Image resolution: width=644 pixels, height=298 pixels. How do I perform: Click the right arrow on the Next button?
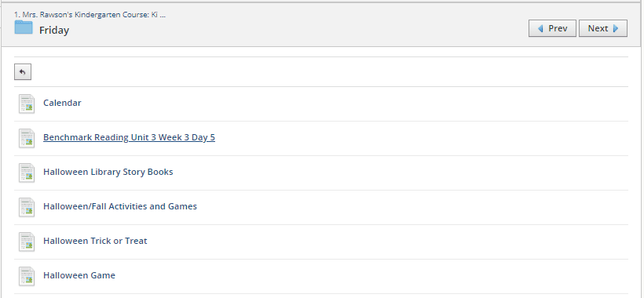(x=616, y=28)
